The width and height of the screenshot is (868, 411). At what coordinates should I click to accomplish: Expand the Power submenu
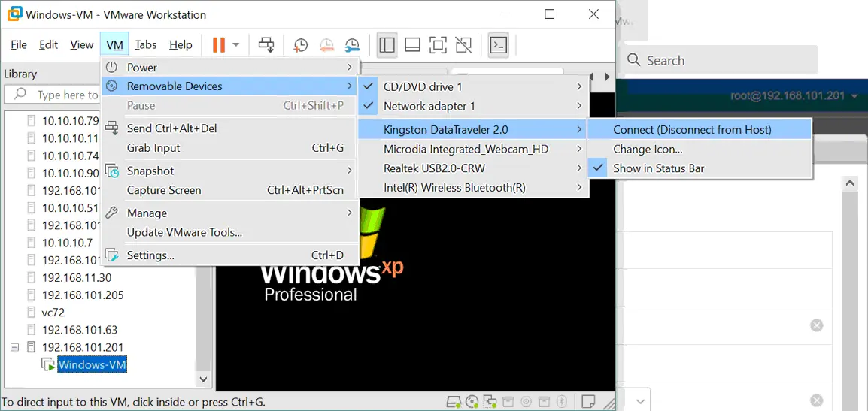(x=349, y=68)
